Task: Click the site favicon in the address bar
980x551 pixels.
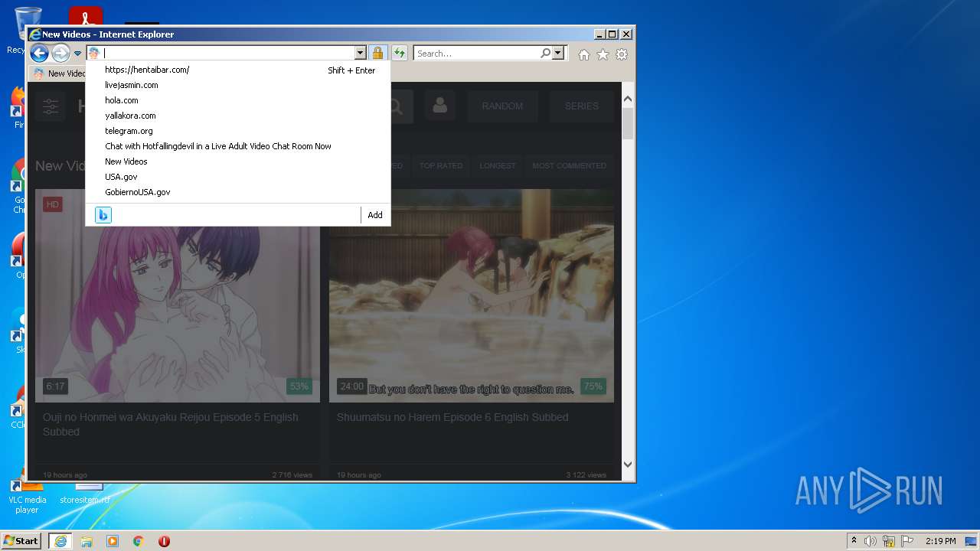Action: (x=94, y=53)
